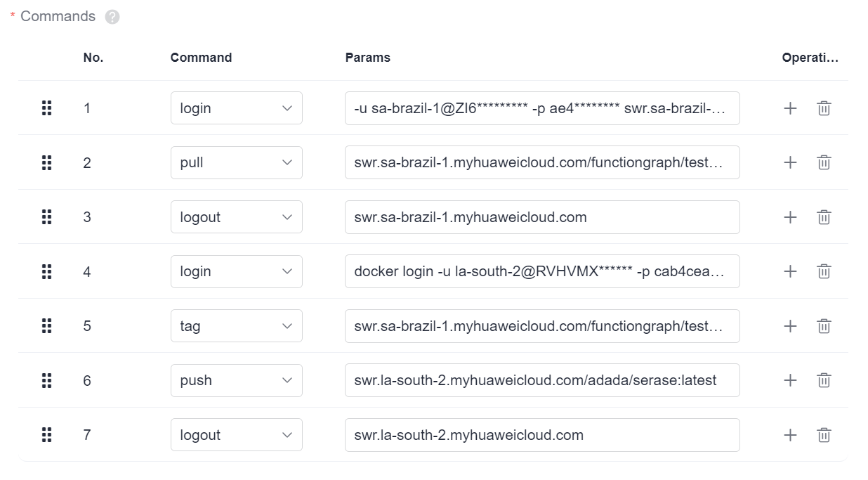The height and width of the screenshot is (480, 868).
Task: Add a row after the pull command
Action: tap(790, 163)
